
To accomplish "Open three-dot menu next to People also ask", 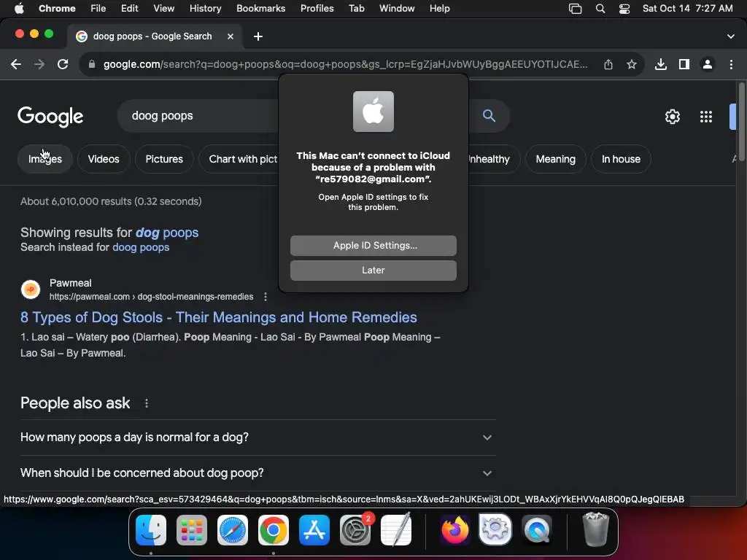I will click(x=146, y=403).
